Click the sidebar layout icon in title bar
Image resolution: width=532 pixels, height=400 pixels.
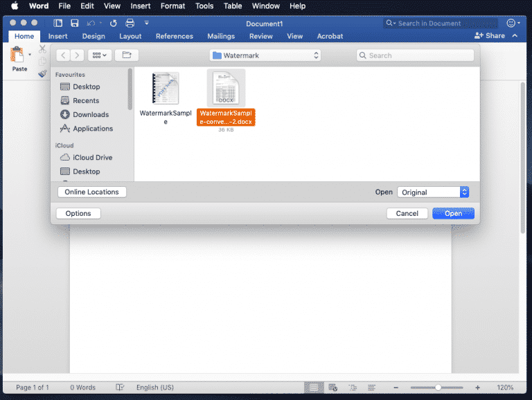tap(58, 23)
